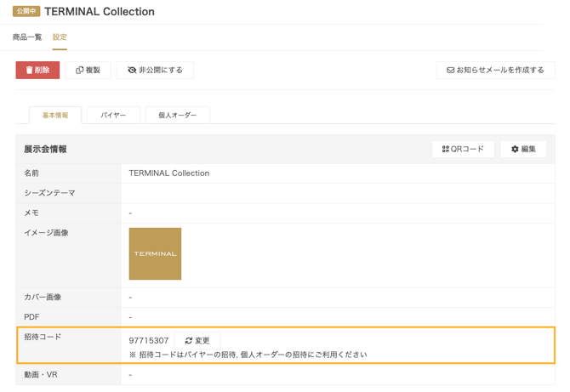
Task: Create notice email via お知らせメールを作成する
Action: [x=495, y=70]
